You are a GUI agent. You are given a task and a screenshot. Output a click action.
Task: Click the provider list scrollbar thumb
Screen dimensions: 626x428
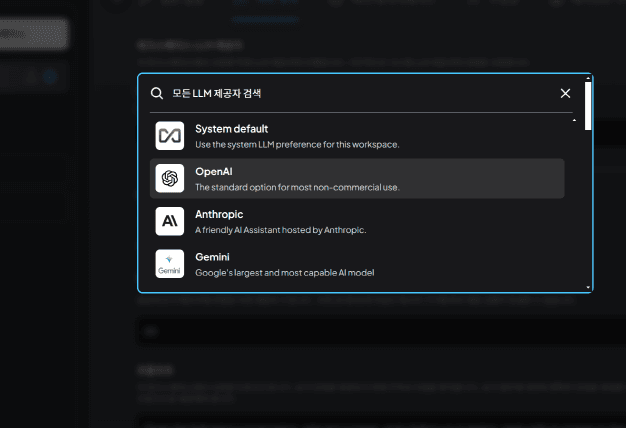pos(588,106)
